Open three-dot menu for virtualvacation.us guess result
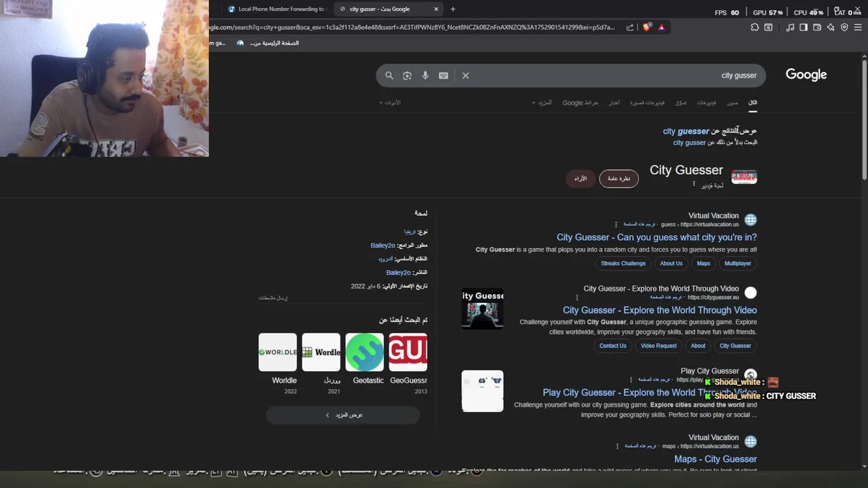 [616, 224]
